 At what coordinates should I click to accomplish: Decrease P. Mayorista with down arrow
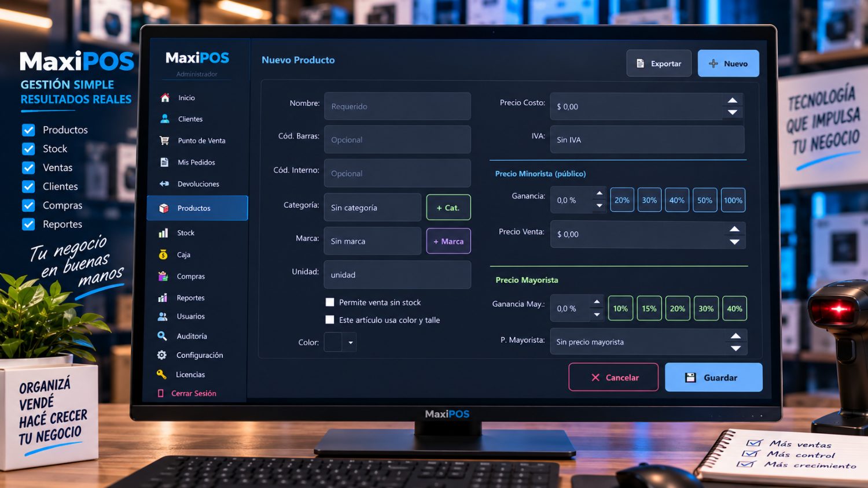coord(736,349)
